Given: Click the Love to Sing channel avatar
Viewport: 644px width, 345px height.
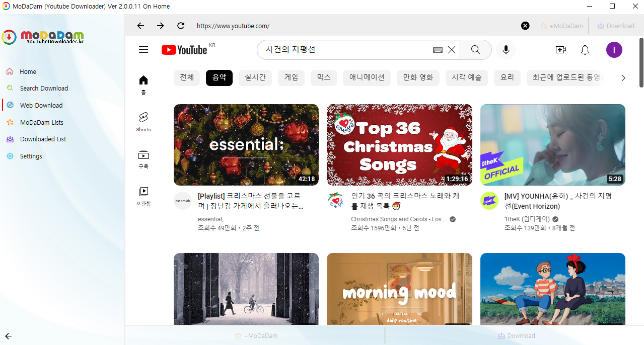Looking at the screenshot, I should click(336, 201).
